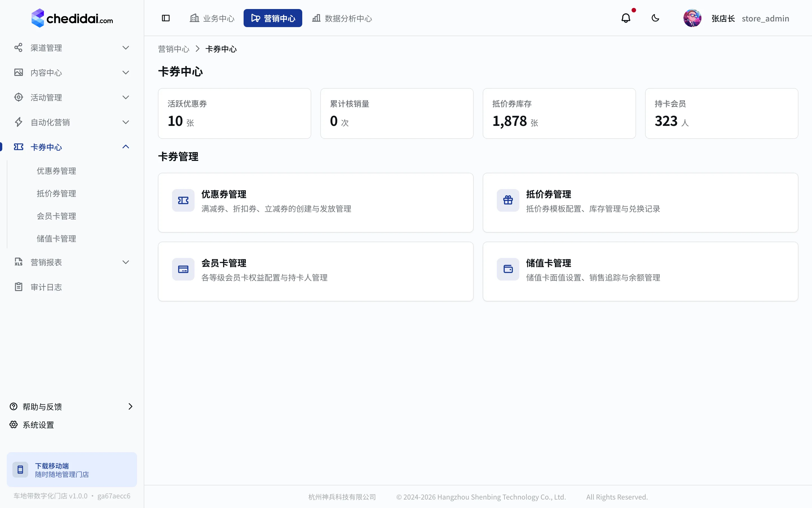Click the store_admin role label
This screenshot has width=812, height=508.
[x=765, y=18]
